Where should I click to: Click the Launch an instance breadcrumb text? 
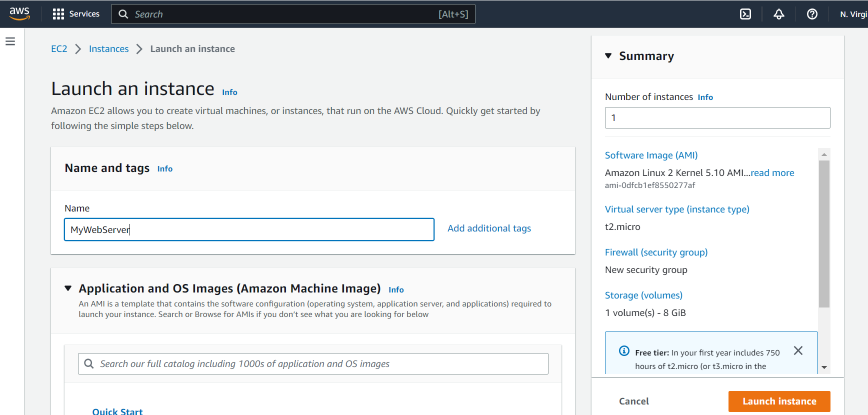click(192, 49)
